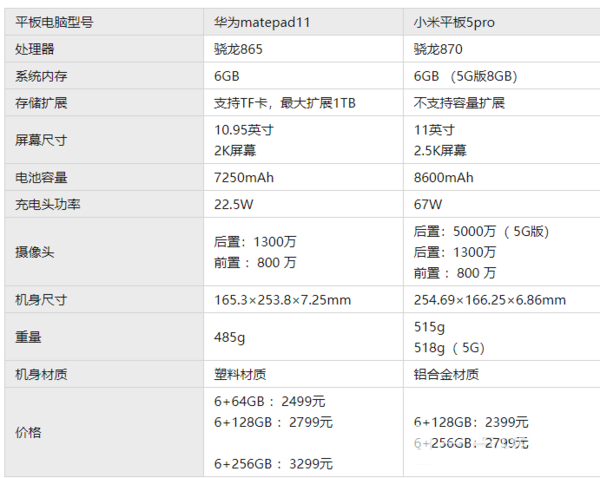Click the 支持TF卡，最大扩展1TB cell
Image resolution: width=600 pixels, height=478 pixels.
284,103
